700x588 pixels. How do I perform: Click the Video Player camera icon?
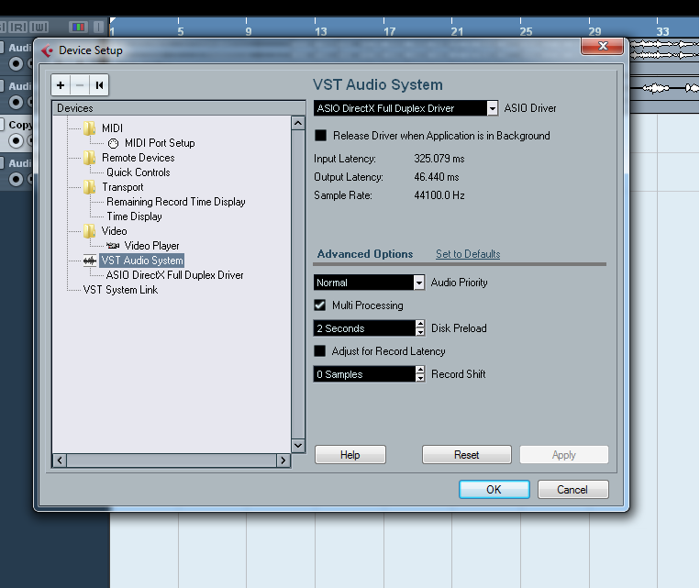click(x=113, y=246)
